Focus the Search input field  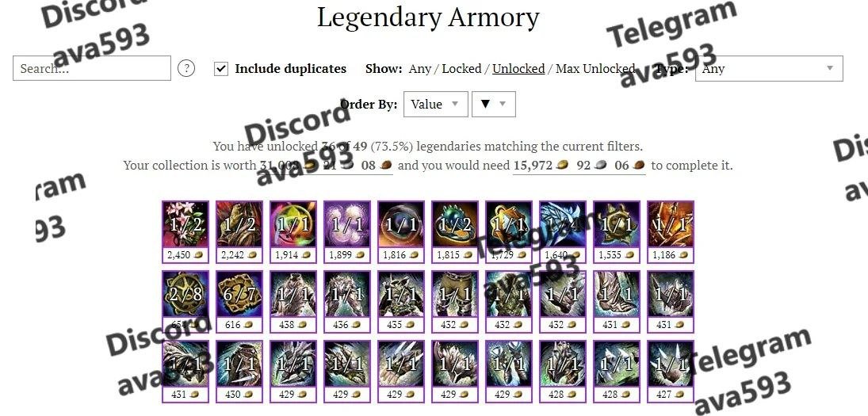(92, 69)
